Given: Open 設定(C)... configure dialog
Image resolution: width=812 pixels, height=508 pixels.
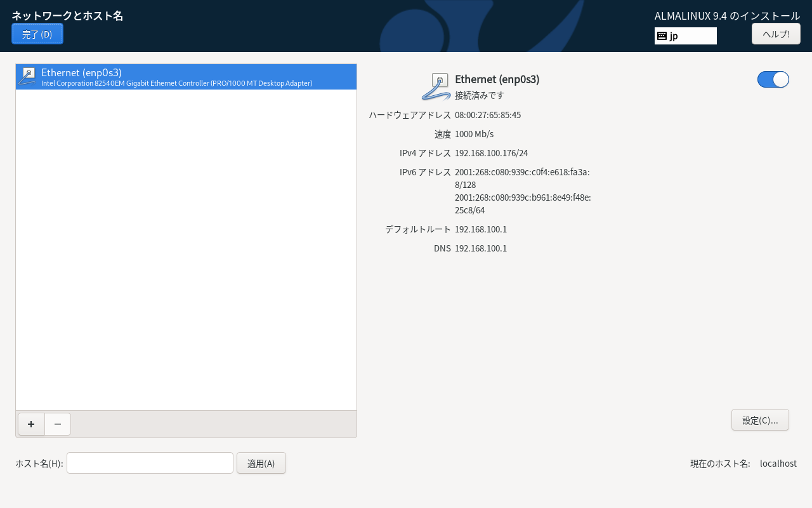Looking at the screenshot, I should click(760, 420).
